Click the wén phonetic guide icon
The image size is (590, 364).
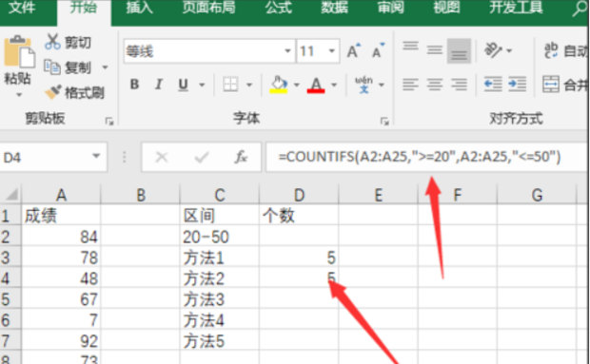pyautogui.click(x=364, y=85)
